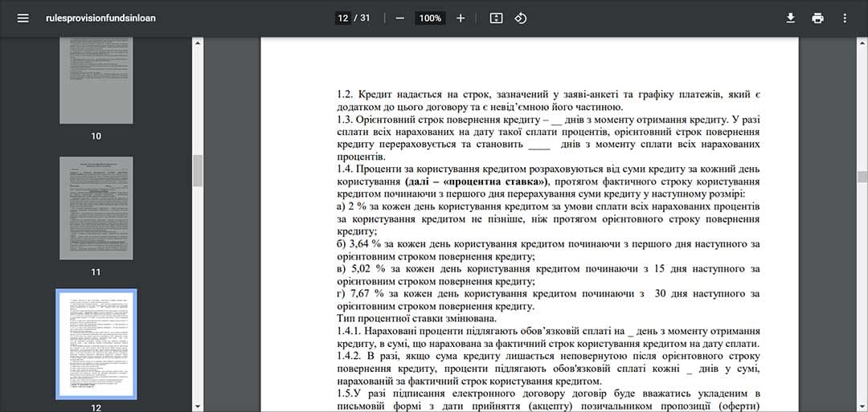Click the thumbnail sidebar scrollbar handle

tap(198, 169)
